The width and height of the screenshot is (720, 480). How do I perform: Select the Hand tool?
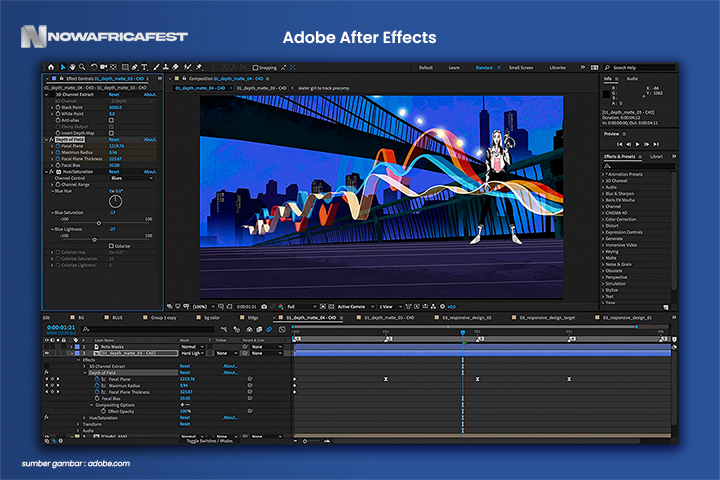pyautogui.click(x=73, y=67)
